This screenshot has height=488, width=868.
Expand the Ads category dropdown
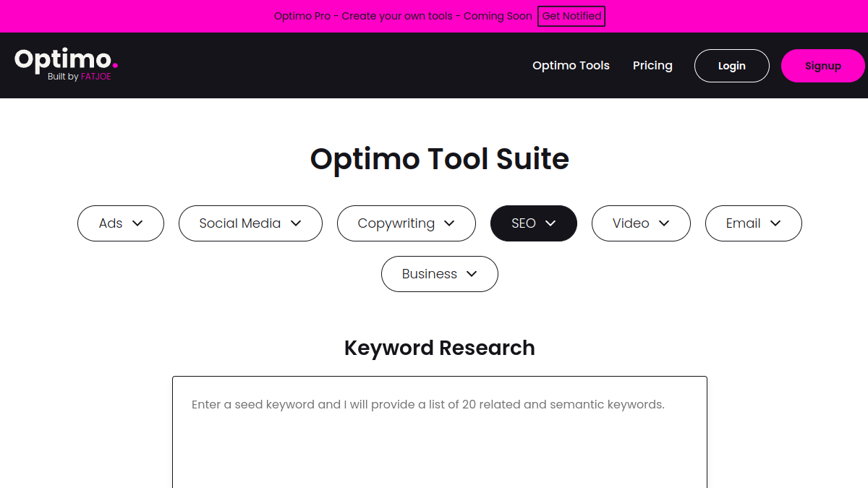tap(121, 223)
